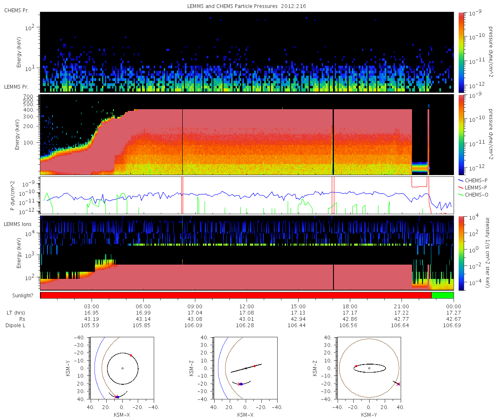Click the CHEMS Pr. panel label
The width and height of the screenshot is (504, 420).
point(16,10)
